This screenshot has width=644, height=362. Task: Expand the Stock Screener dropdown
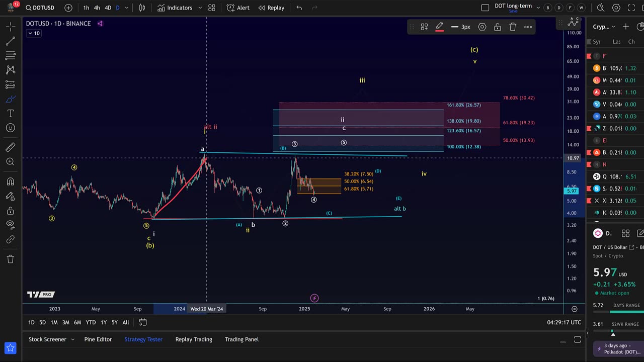72,339
